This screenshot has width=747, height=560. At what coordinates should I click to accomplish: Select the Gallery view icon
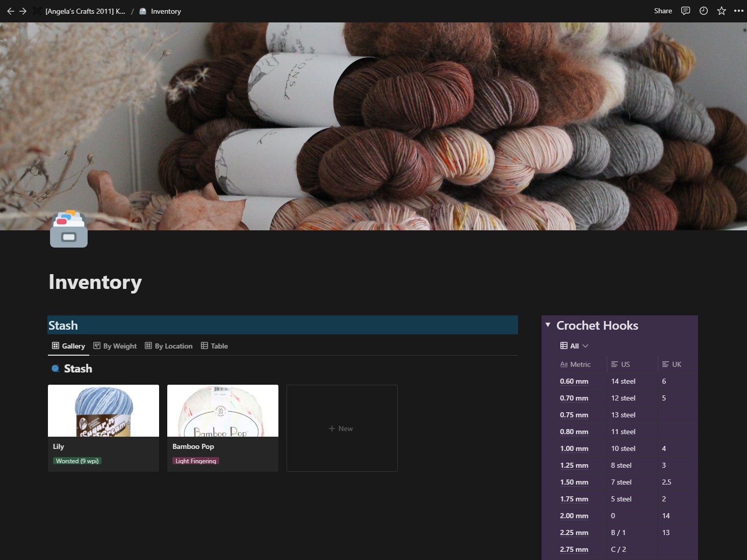55,345
